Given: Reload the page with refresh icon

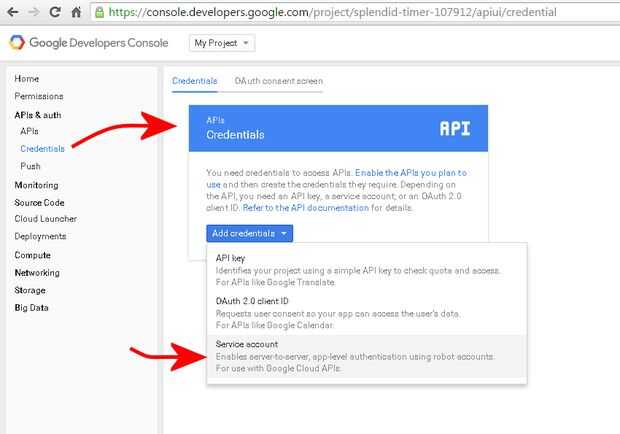Looking at the screenshot, I should 55,12.
